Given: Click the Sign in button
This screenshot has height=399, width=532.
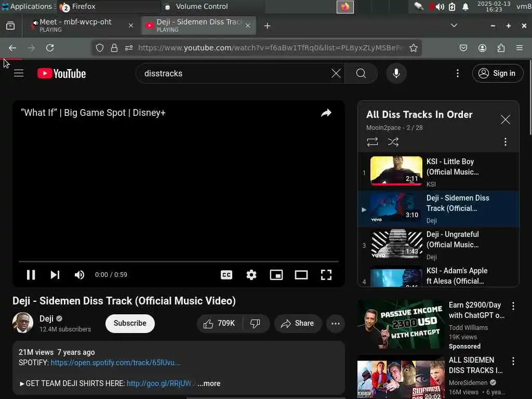Looking at the screenshot, I should (497, 73).
